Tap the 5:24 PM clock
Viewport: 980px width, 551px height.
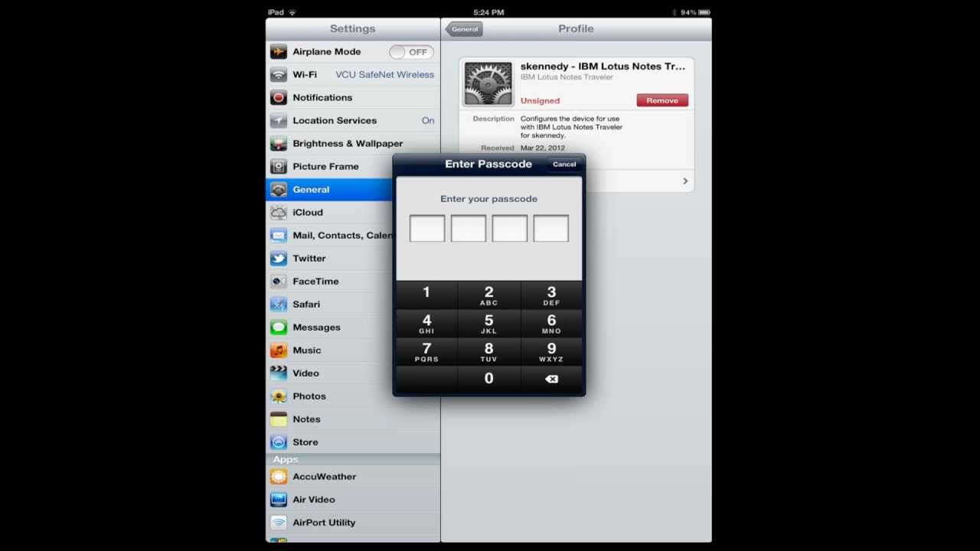(x=488, y=12)
